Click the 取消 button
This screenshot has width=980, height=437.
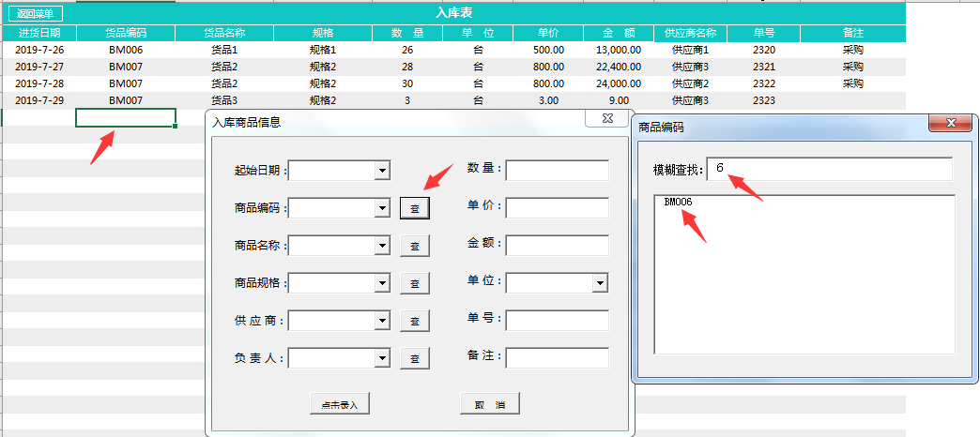tap(490, 404)
